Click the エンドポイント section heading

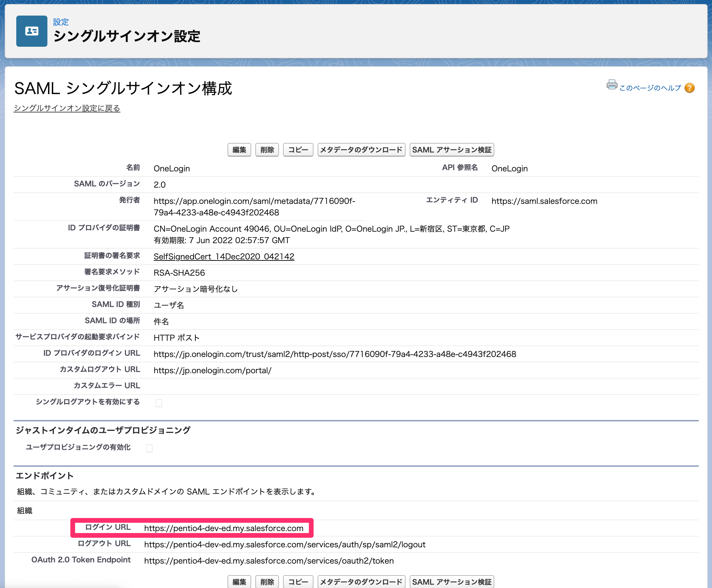pyautogui.click(x=44, y=476)
